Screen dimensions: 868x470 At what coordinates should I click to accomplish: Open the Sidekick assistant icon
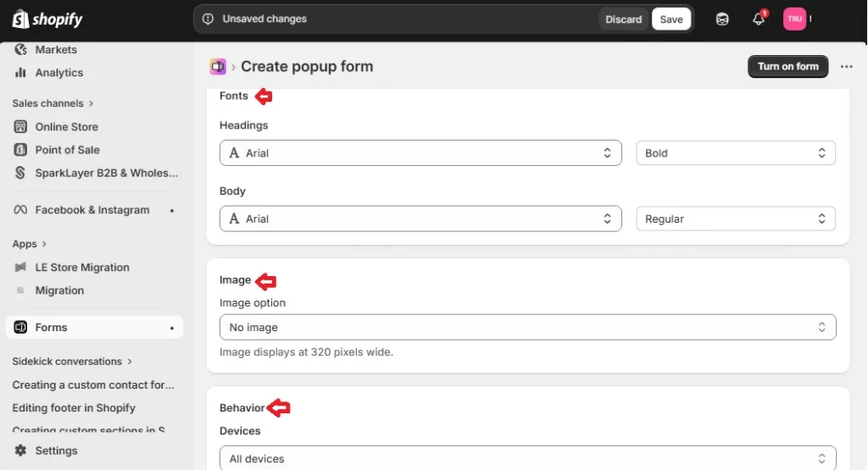point(722,19)
